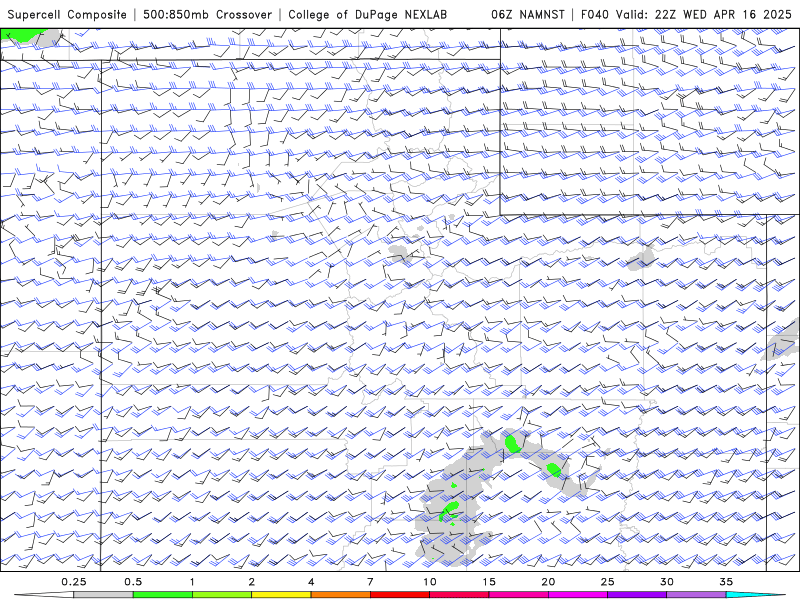Click the "College of DuPage NEXLAB" label
800x600 pixels.
pyautogui.click(x=367, y=14)
